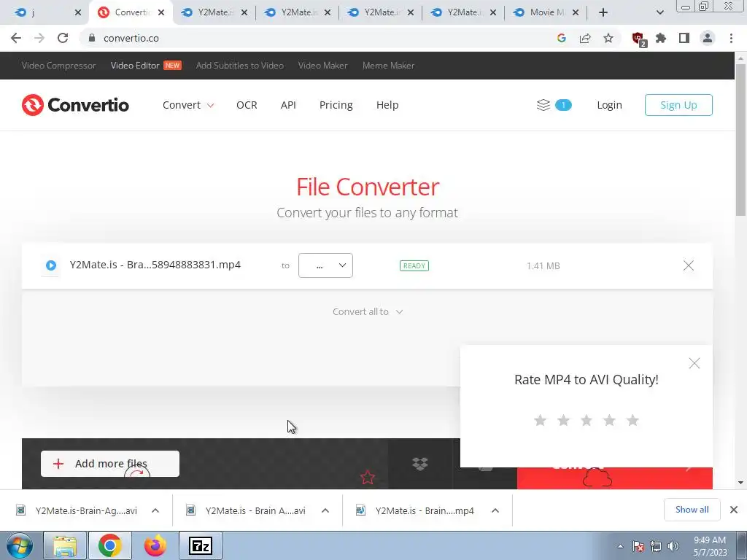Open a new browser tab
The width and height of the screenshot is (747, 560).
603,12
